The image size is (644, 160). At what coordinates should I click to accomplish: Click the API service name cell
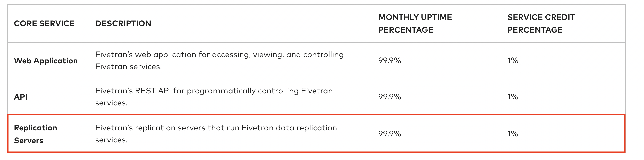point(21,97)
